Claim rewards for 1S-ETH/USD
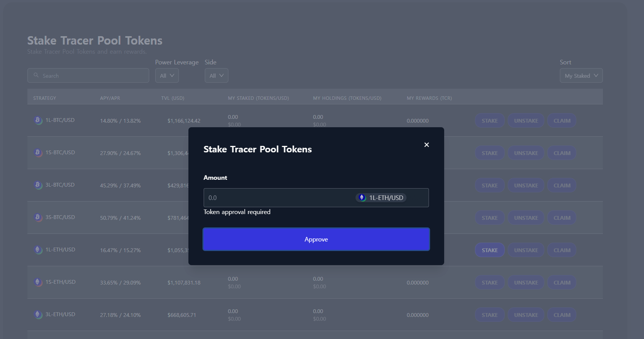The image size is (644, 339). [x=562, y=283]
